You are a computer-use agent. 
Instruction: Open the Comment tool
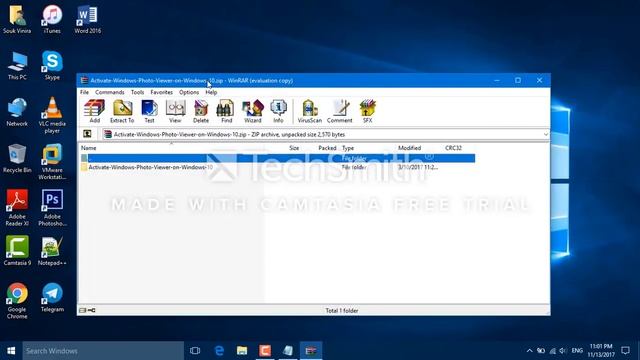pos(340,111)
